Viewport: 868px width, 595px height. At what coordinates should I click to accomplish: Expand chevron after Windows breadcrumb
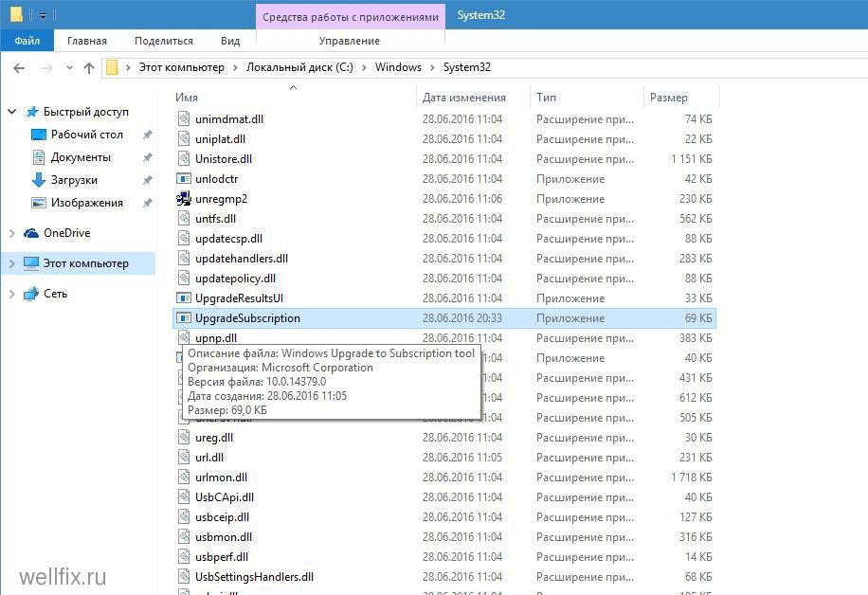432,67
